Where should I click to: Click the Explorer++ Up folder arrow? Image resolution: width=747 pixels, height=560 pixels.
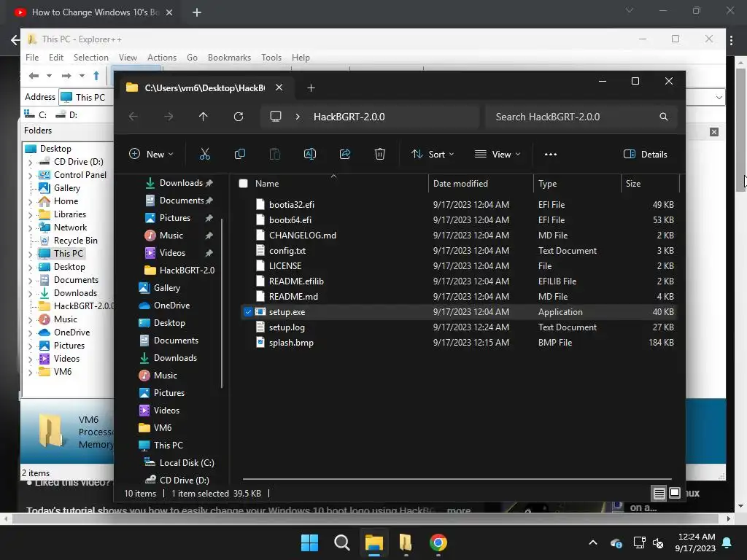(96, 76)
